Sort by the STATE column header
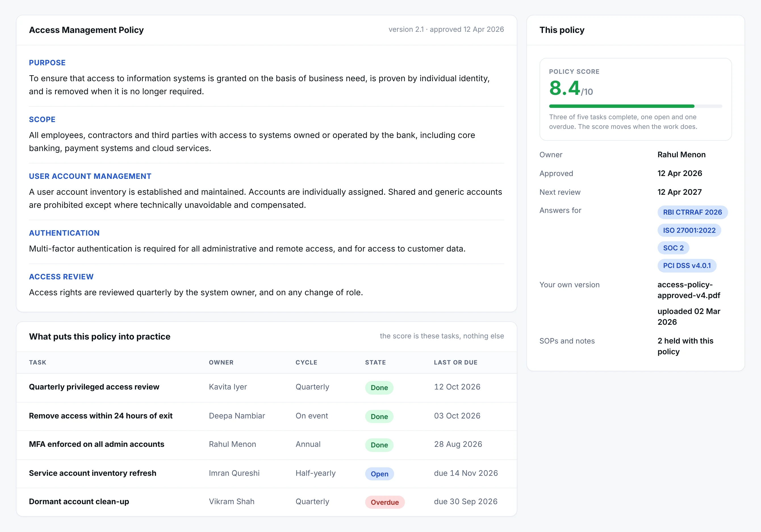 tap(375, 362)
